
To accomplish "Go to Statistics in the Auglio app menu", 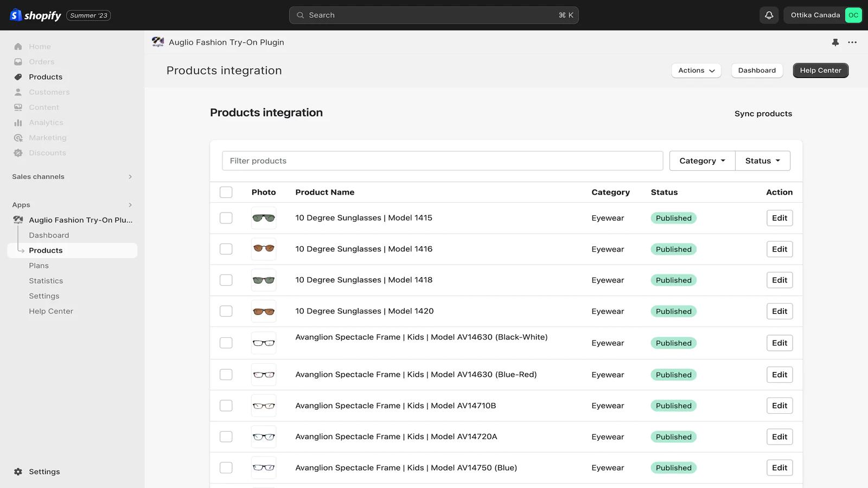I will point(46,281).
